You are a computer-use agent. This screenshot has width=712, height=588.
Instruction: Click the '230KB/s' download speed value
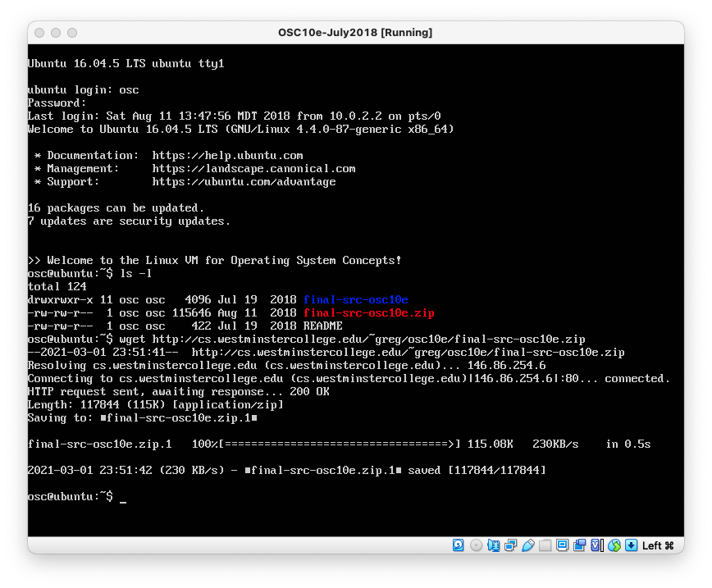556,444
